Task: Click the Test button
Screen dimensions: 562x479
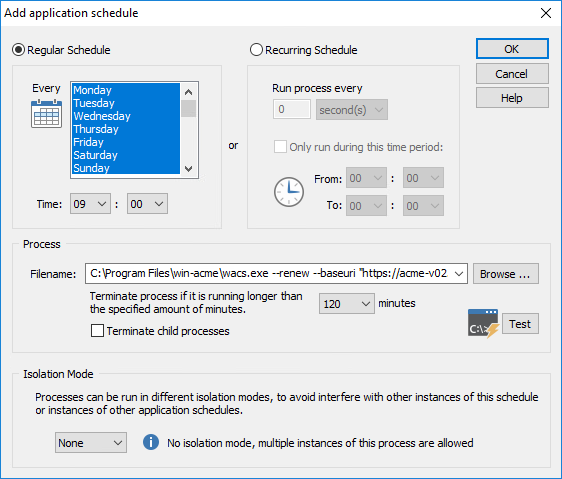Action: coord(520,324)
